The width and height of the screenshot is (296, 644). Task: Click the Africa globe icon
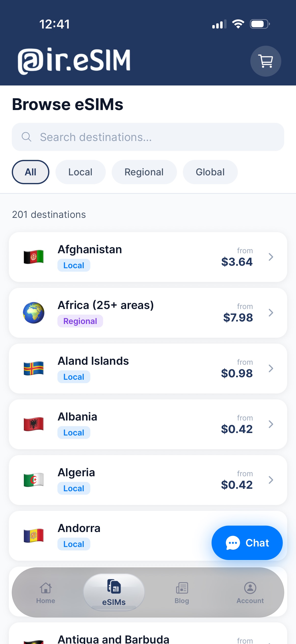point(33,312)
